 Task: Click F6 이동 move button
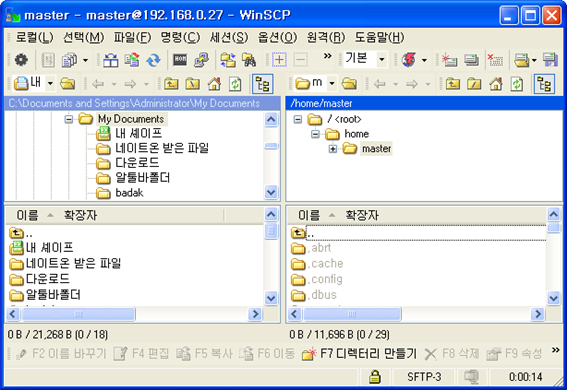click(x=267, y=353)
